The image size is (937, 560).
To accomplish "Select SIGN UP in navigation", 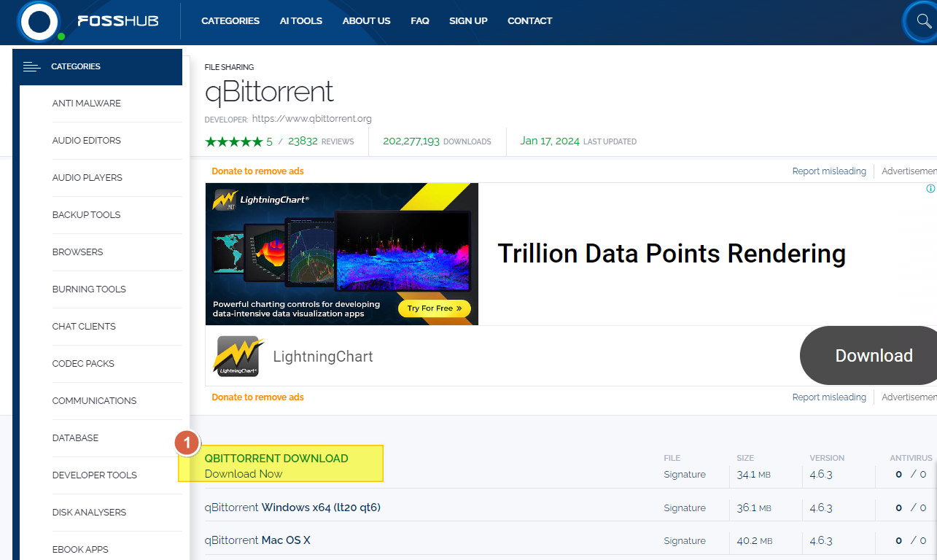I will (x=468, y=21).
